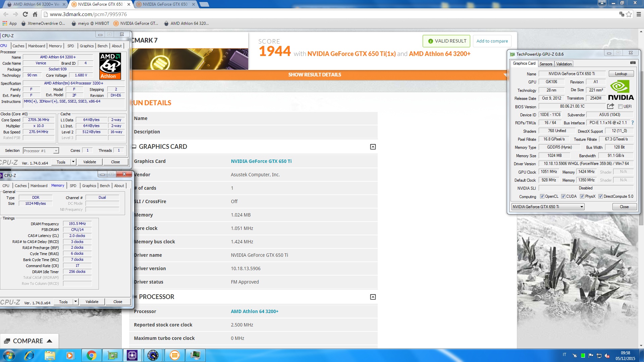
Task: Open the orange 3DMark taskbar icon
Action: pyautogui.click(x=174, y=355)
